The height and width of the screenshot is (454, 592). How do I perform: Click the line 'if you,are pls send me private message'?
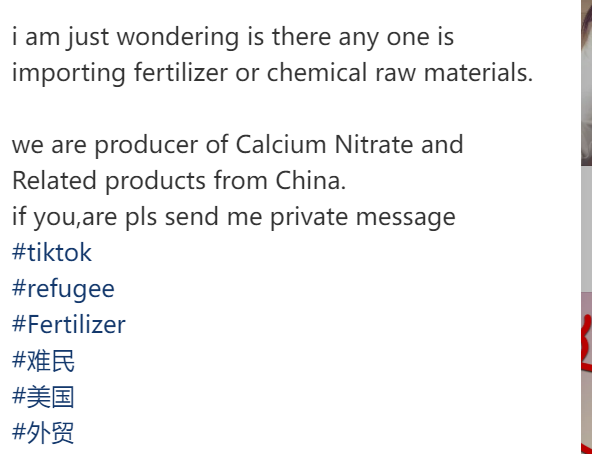tap(234, 217)
